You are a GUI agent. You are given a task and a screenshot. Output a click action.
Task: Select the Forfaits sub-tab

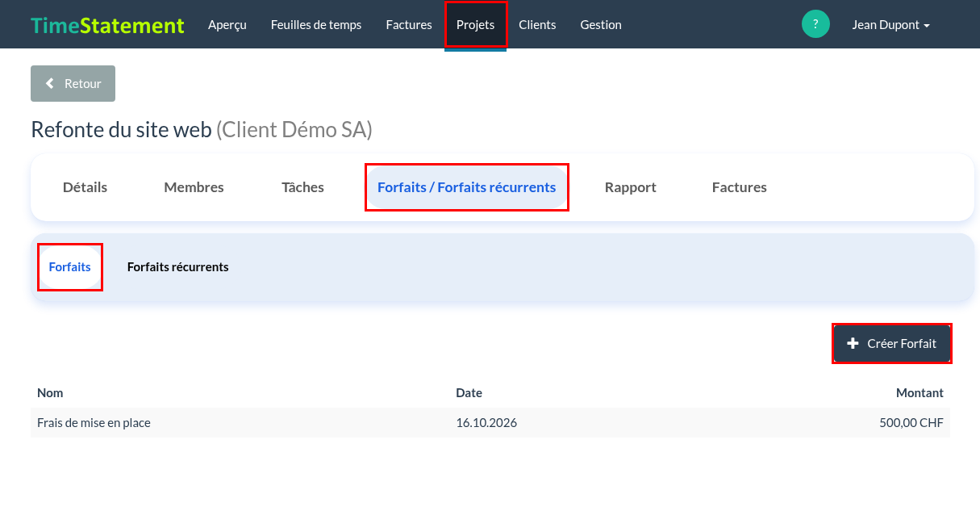point(70,267)
